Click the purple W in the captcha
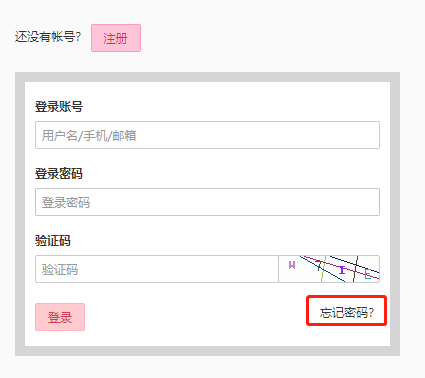The image size is (425, 378). point(292,265)
